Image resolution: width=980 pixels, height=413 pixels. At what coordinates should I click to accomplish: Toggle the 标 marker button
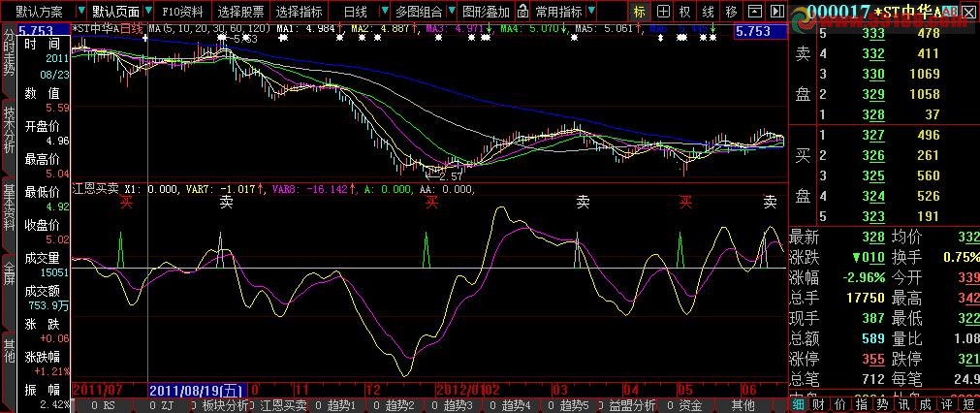coord(640,12)
